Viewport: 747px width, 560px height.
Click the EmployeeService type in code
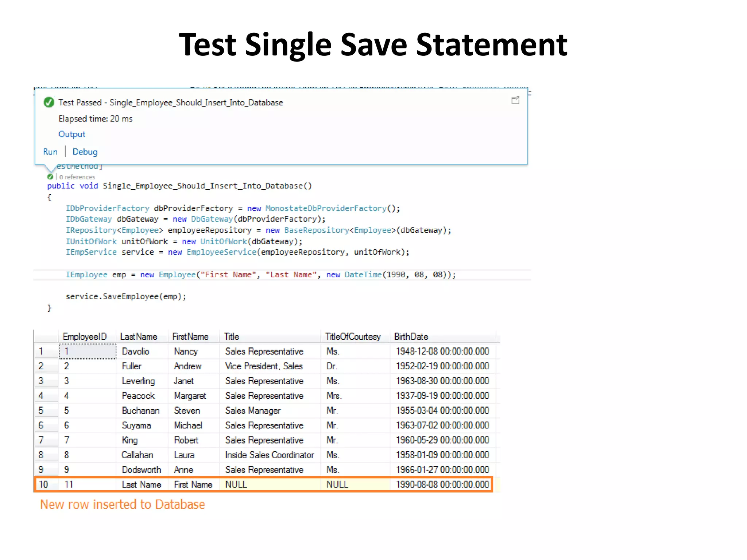pos(221,252)
